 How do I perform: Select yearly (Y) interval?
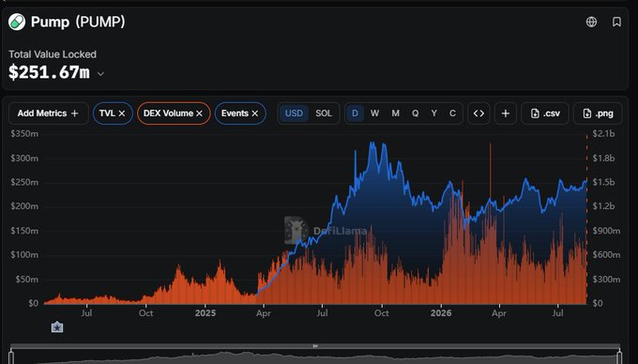pyautogui.click(x=434, y=114)
